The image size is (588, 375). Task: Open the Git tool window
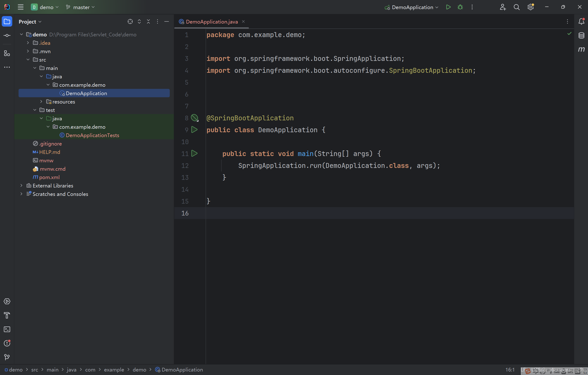click(x=7, y=357)
